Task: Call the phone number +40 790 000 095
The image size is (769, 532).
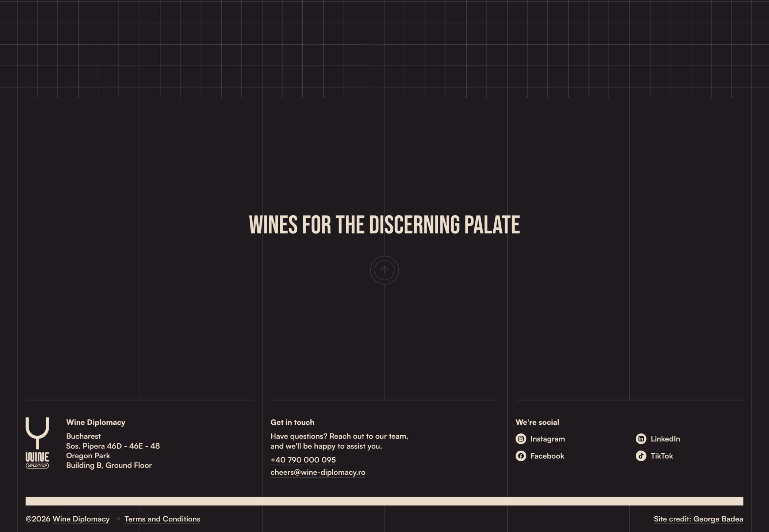Action: pyautogui.click(x=303, y=460)
